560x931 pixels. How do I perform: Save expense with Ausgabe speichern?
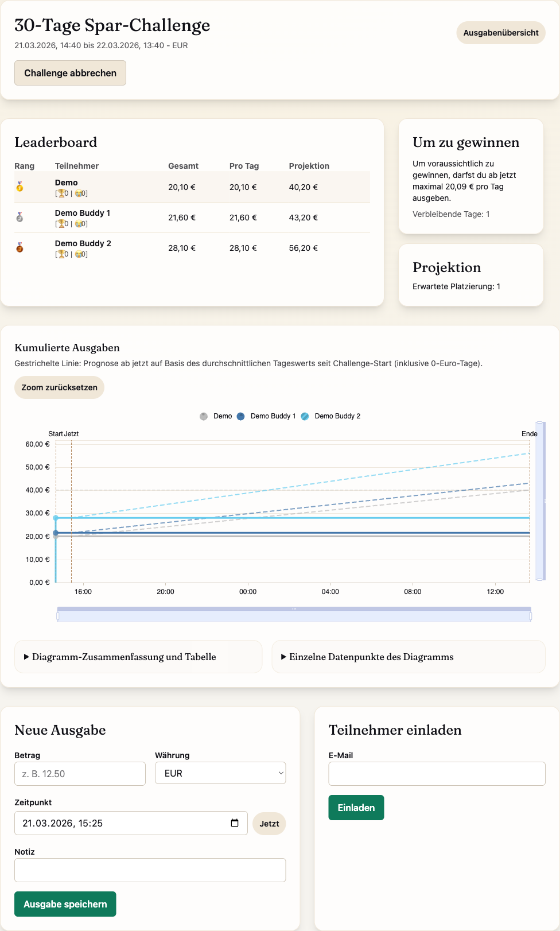[x=65, y=904]
